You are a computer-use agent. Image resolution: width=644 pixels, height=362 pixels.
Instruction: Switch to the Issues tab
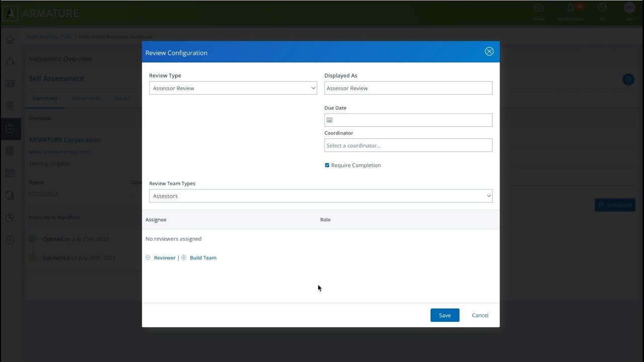[x=122, y=98]
